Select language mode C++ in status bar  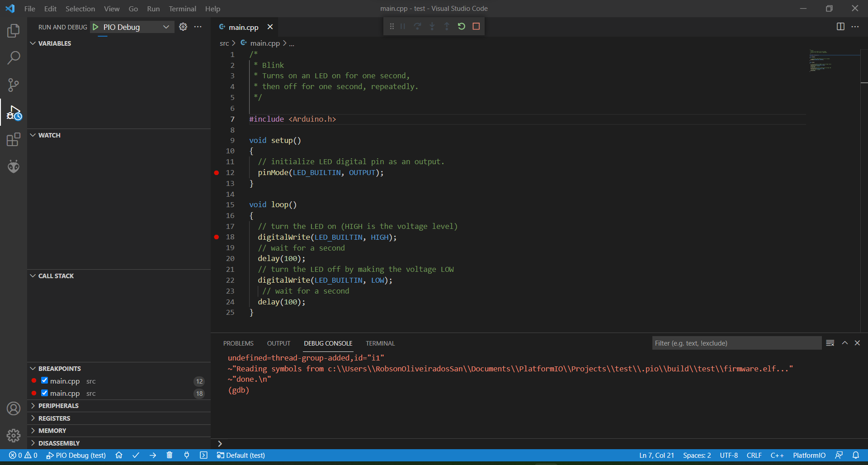click(x=777, y=455)
